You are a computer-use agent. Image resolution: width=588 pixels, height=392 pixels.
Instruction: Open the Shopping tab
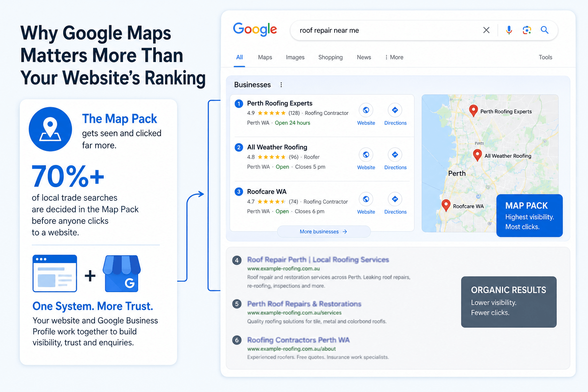(330, 57)
